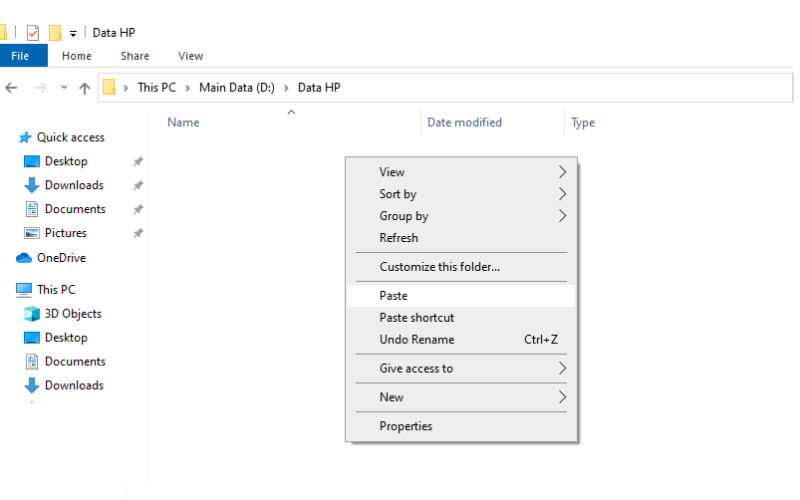The width and height of the screenshot is (800, 500).
Task: Switch to the View ribbon tab
Action: [x=190, y=56]
